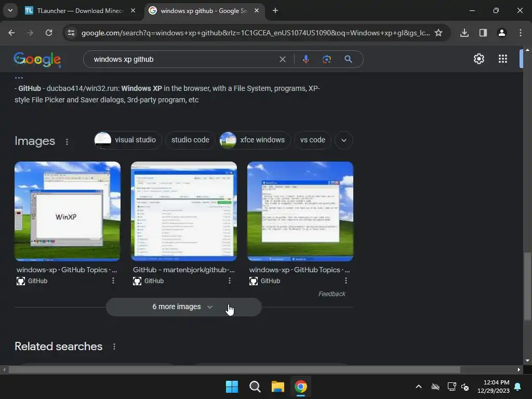Close the TLauncher tab
532x399 pixels.
point(133,10)
